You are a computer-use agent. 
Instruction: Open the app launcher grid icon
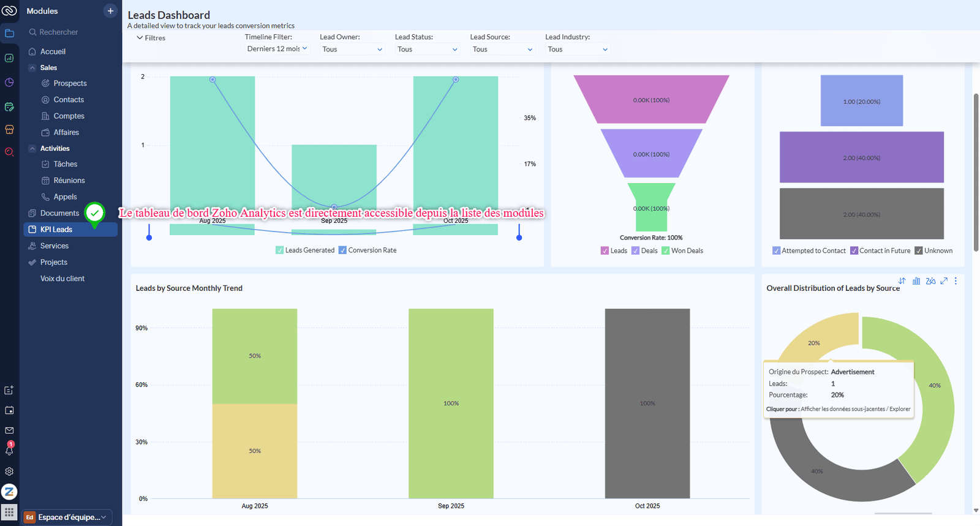point(9,512)
